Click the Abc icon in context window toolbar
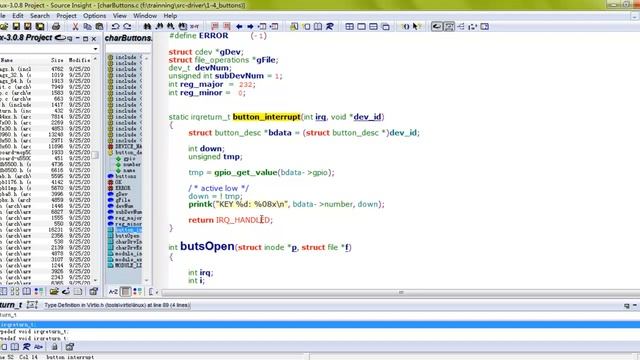 [38, 347]
